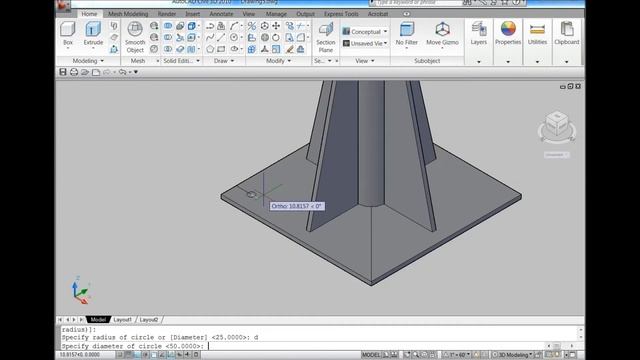Click the coordinates readout 10.8157<0
This screenshot has width=640, height=360.
80,355
